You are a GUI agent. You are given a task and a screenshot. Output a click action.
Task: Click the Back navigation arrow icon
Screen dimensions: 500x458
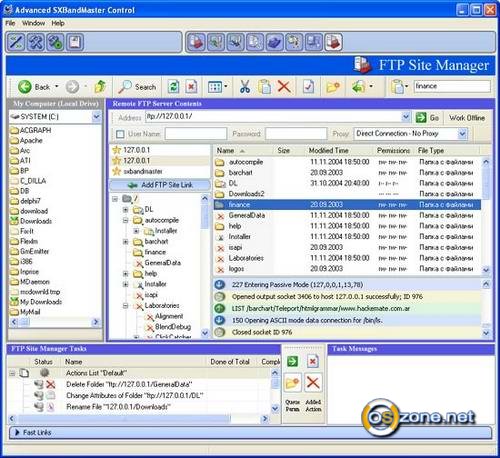point(24,87)
